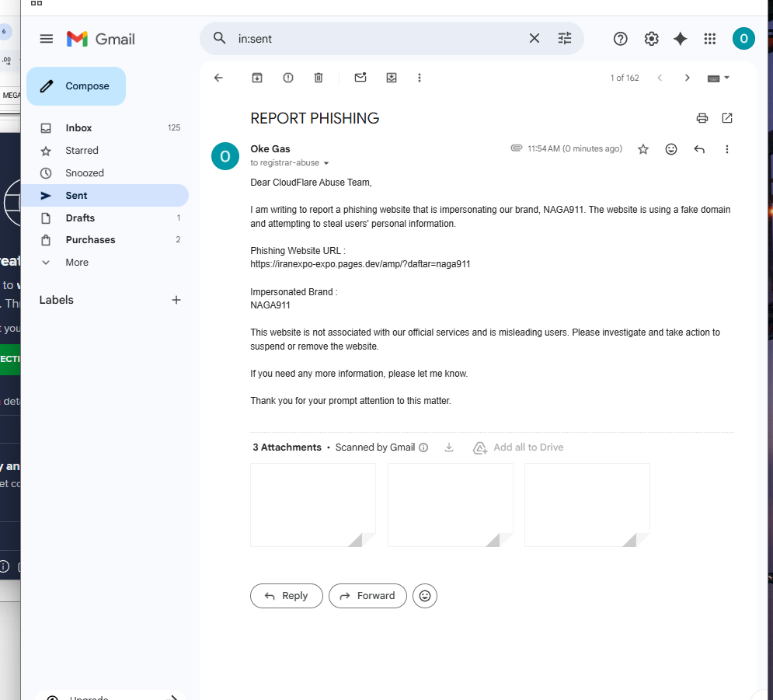
Task: Clear the in:sent search text
Action: (x=534, y=38)
